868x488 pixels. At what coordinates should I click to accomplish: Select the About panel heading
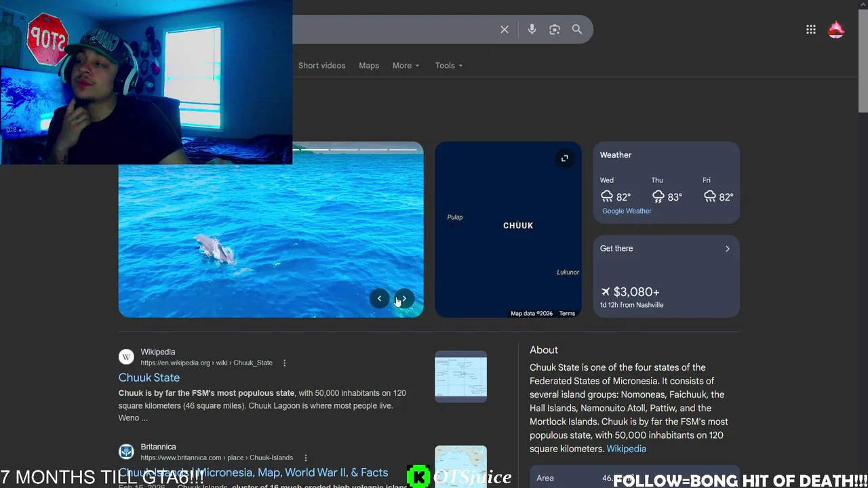(544, 350)
